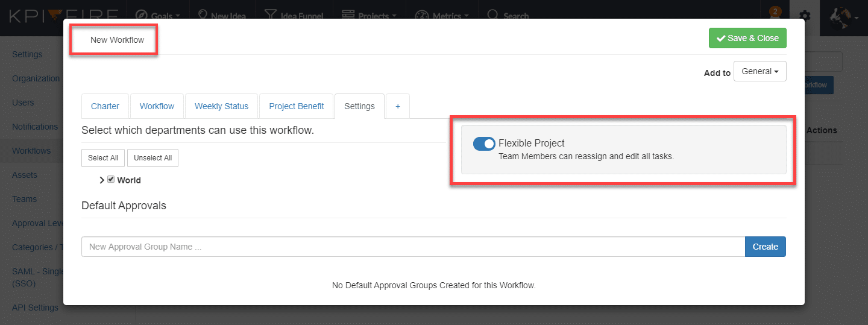Expand the World tree node
The width and height of the screenshot is (868, 325).
click(102, 180)
